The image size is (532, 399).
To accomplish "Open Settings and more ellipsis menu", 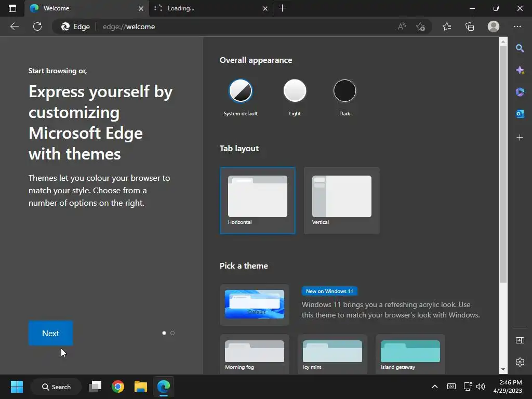I will [517, 26].
